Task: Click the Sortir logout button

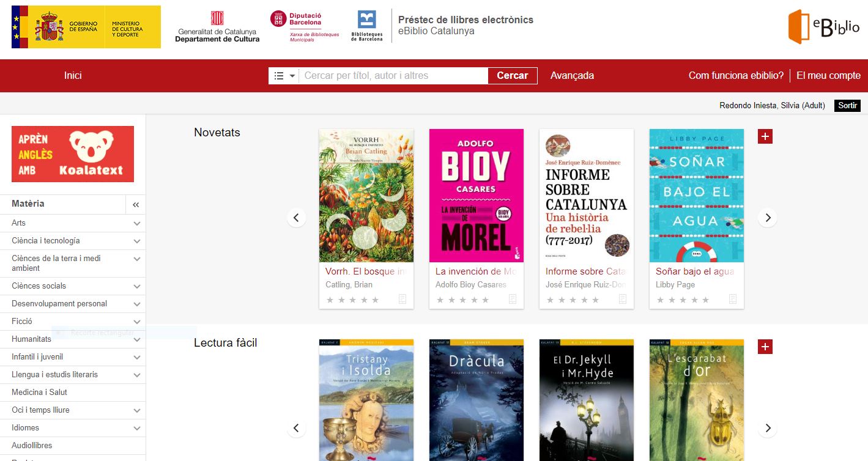Action: pos(847,106)
